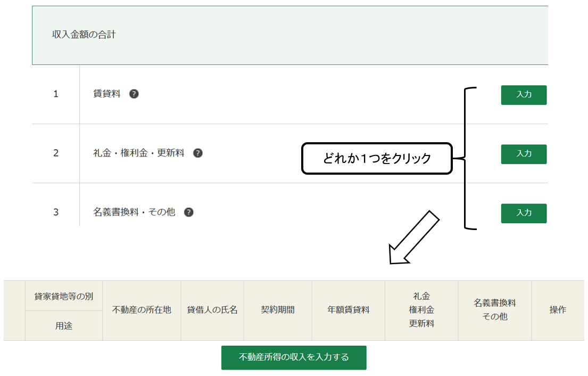Click the 不動産の所在地 column header
The image size is (588, 376).
point(142,310)
